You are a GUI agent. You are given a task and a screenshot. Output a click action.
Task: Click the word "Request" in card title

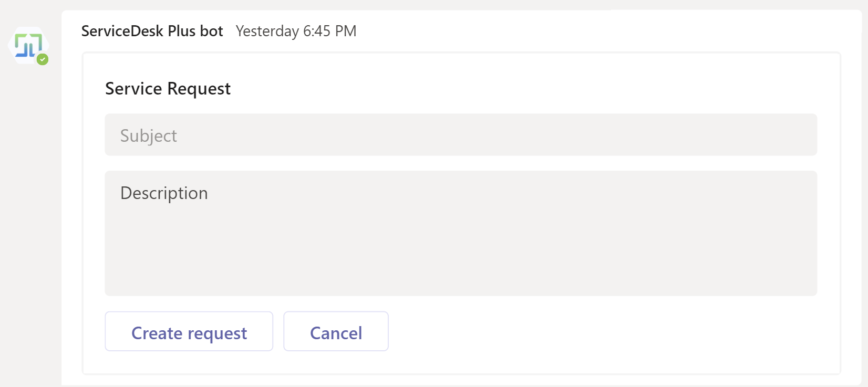199,89
